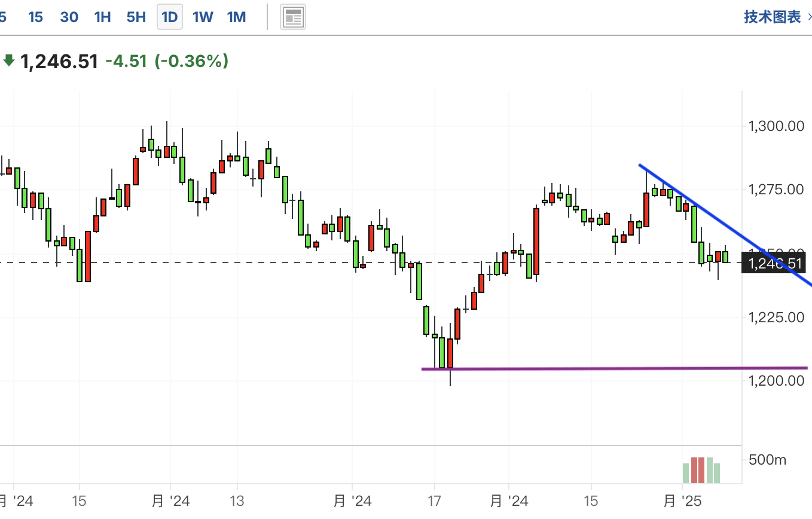Select the 1D daily interval

[x=170, y=17]
